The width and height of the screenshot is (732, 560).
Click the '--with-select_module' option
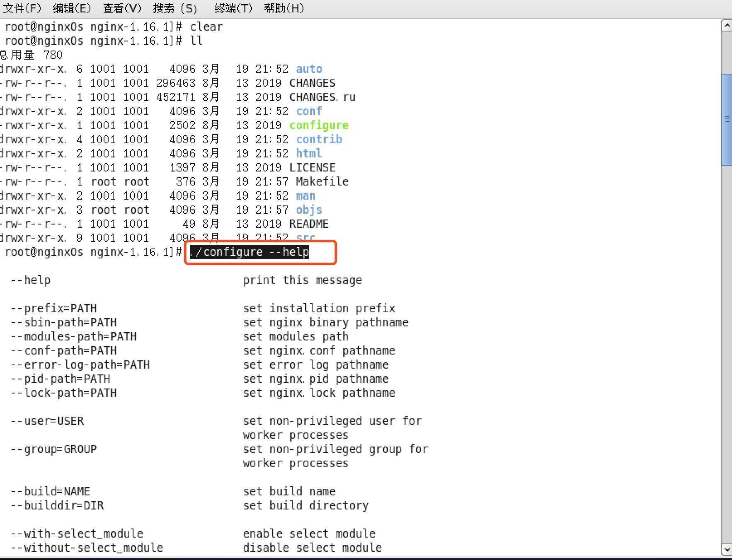[77, 534]
